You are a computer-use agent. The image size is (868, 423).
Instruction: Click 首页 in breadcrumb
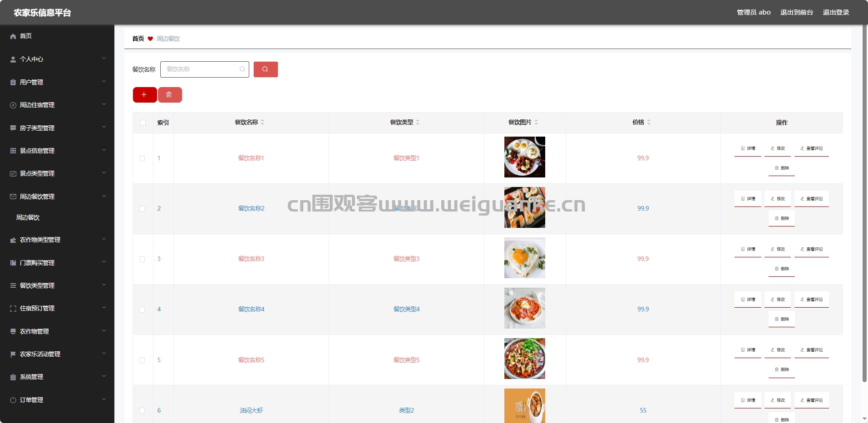(138, 39)
